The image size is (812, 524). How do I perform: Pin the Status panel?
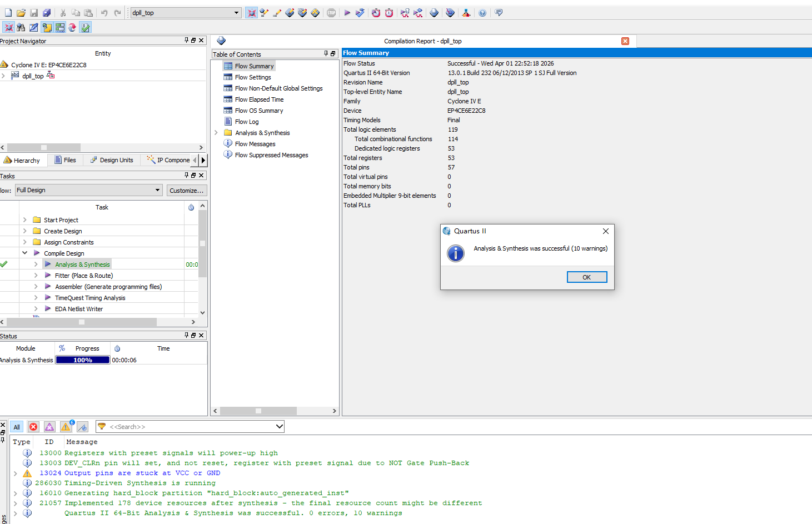pos(186,335)
